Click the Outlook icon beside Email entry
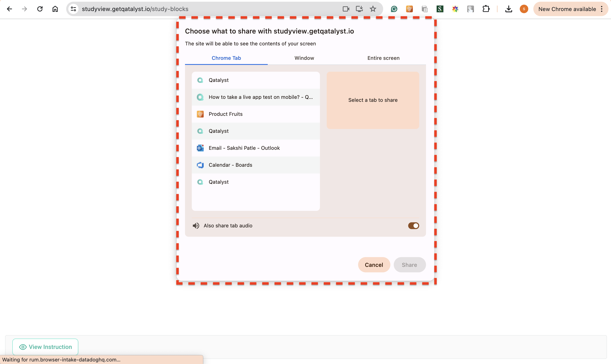611x364 pixels. 200,148
